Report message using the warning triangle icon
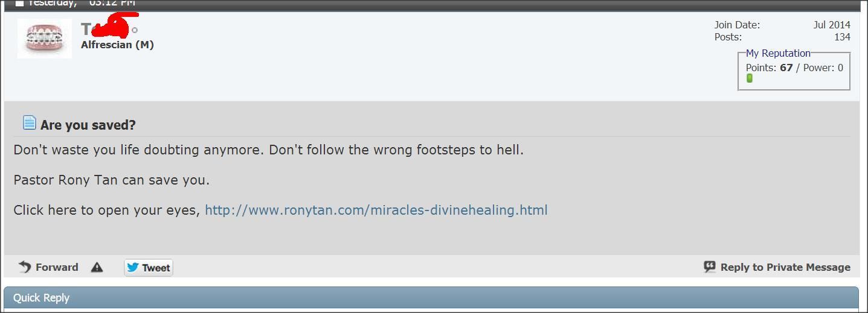Viewport: 868px width, 313px height. coord(97,267)
